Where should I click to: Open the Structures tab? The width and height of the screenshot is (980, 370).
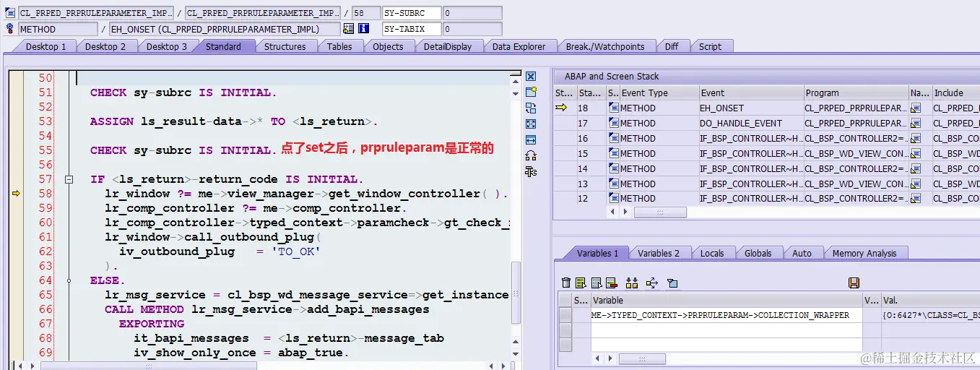[285, 46]
